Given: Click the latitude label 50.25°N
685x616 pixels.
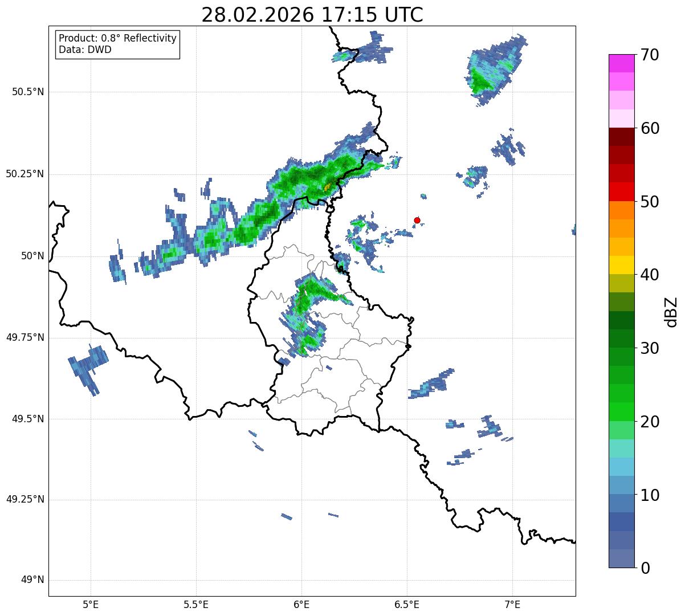Looking at the screenshot, I should coord(25,174).
